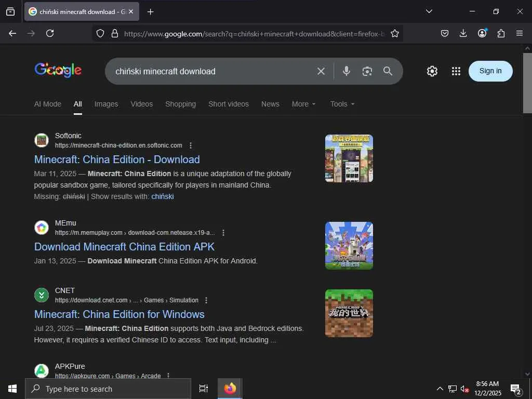This screenshot has width=532, height=399.
Task: Click the softonic.com URL text
Action: 118,145
